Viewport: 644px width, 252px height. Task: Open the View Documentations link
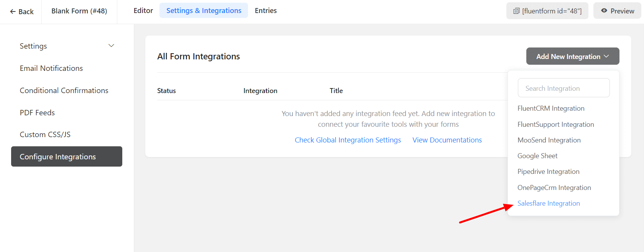click(447, 140)
